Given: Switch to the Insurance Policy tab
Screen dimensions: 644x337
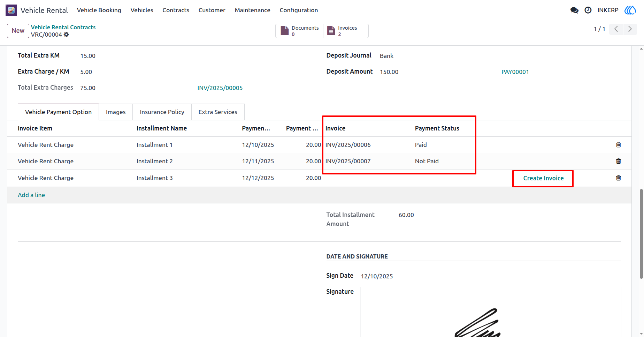Looking at the screenshot, I should tap(162, 112).
